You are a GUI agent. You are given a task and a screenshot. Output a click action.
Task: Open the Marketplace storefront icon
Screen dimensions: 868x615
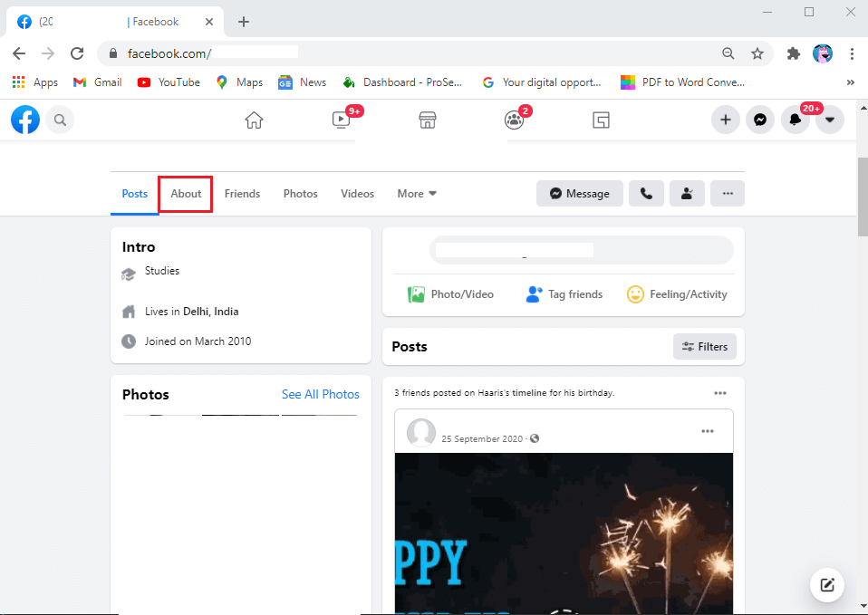(428, 120)
